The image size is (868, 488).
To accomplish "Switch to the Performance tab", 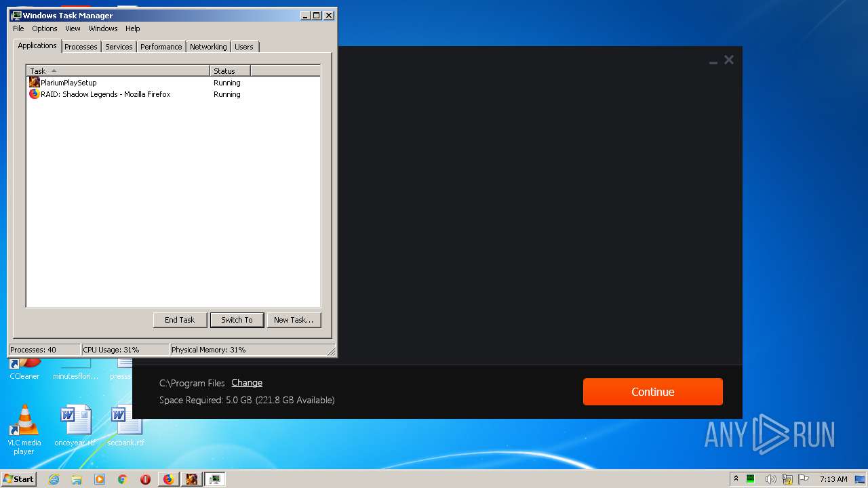I will [x=161, y=47].
